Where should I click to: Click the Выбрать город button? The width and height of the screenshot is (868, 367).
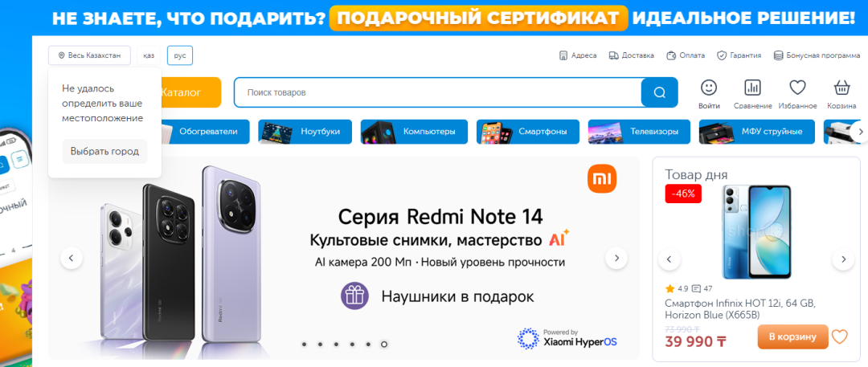tap(104, 151)
